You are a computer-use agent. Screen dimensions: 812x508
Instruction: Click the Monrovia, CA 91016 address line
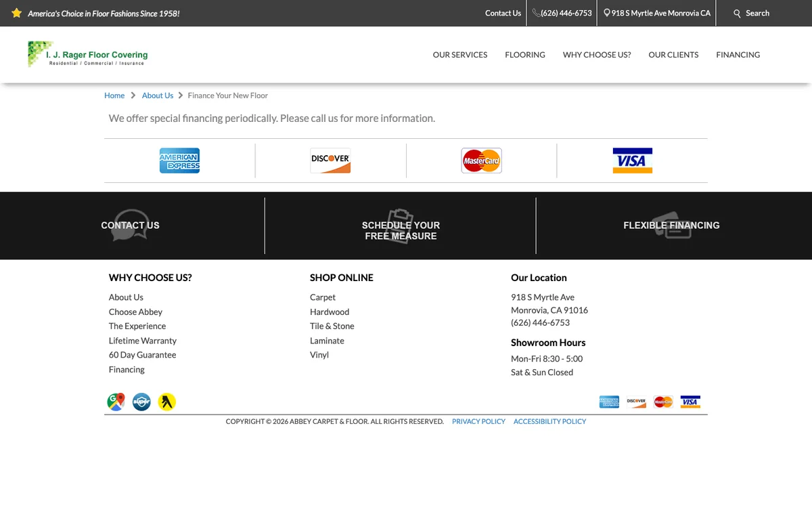coord(549,310)
